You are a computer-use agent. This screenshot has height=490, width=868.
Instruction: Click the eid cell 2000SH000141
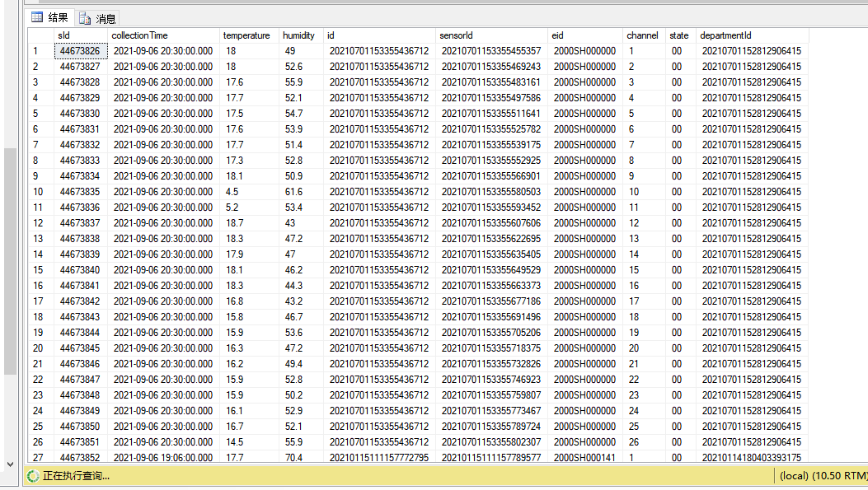coord(584,458)
